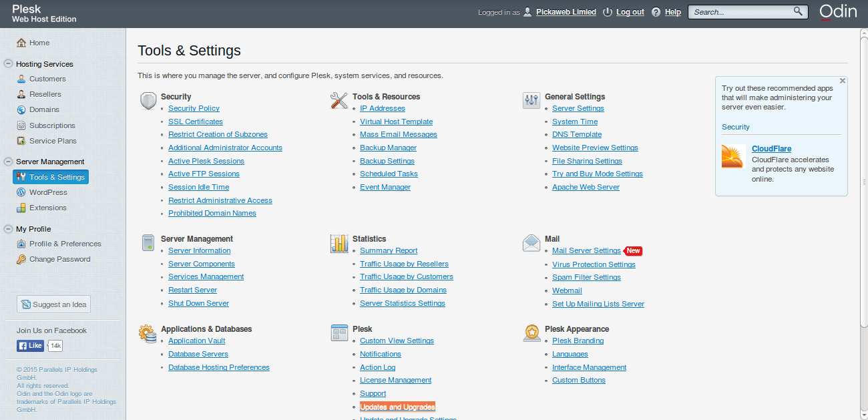Click the Plesk Appearance badge icon
The height and width of the screenshot is (420, 868).
(531, 333)
